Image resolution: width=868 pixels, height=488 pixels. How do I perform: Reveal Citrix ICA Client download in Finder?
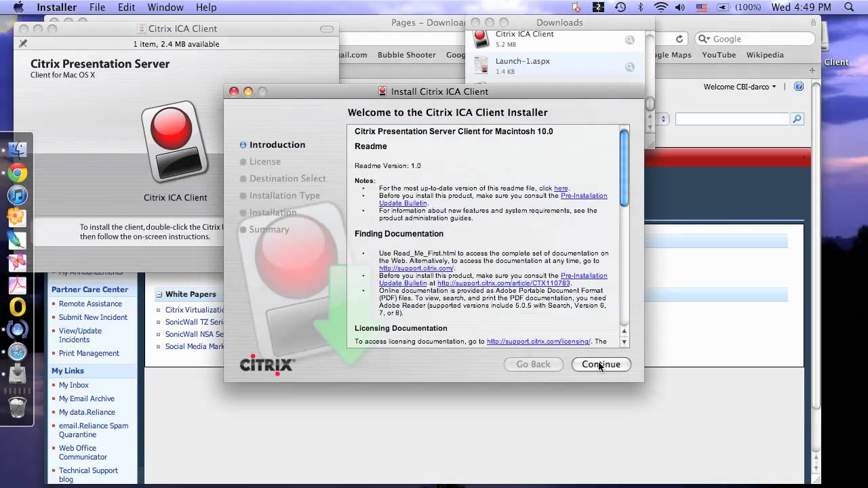[x=630, y=40]
